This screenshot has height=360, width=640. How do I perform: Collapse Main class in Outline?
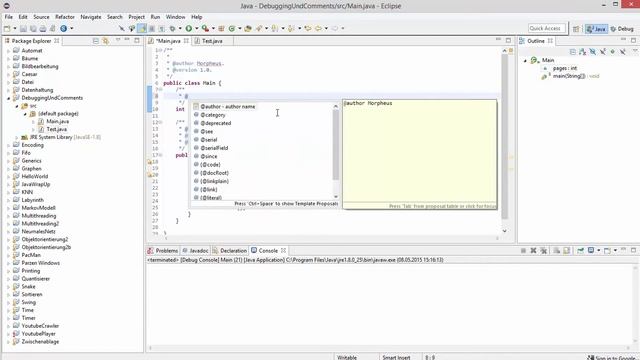coord(525,60)
